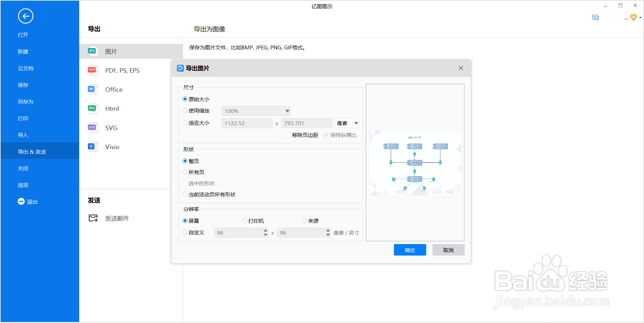
Task: Click the 1122.52 width input field
Action: tap(247, 123)
